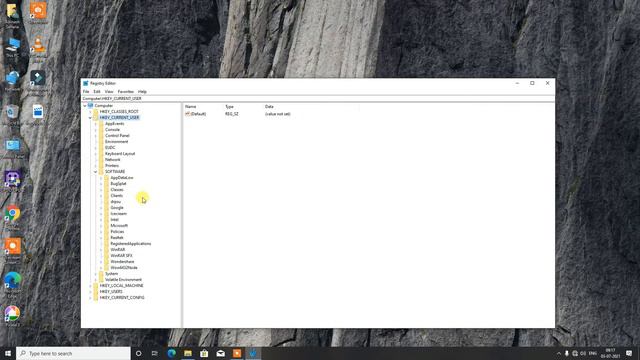The width and height of the screenshot is (640, 360).
Task: Select the Printers key
Action: click(112, 166)
